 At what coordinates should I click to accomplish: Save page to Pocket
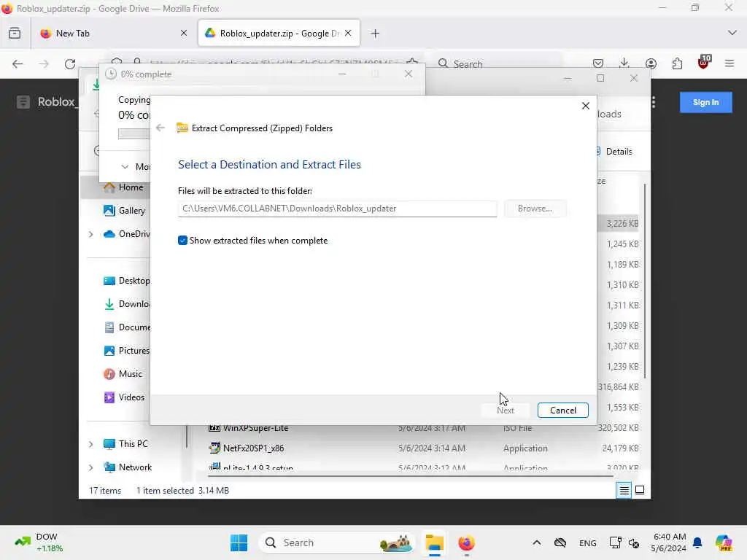click(x=598, y=63)
